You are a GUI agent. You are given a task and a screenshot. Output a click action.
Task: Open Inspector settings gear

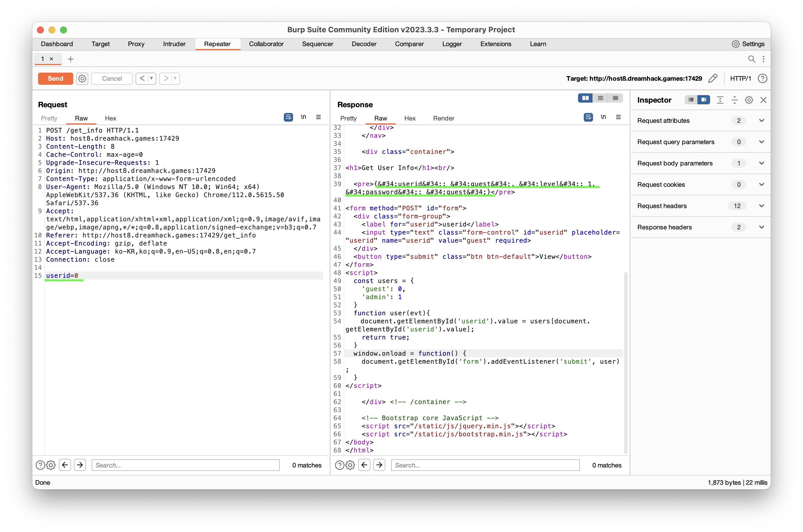pyautogui.click(x=749, y=100)
